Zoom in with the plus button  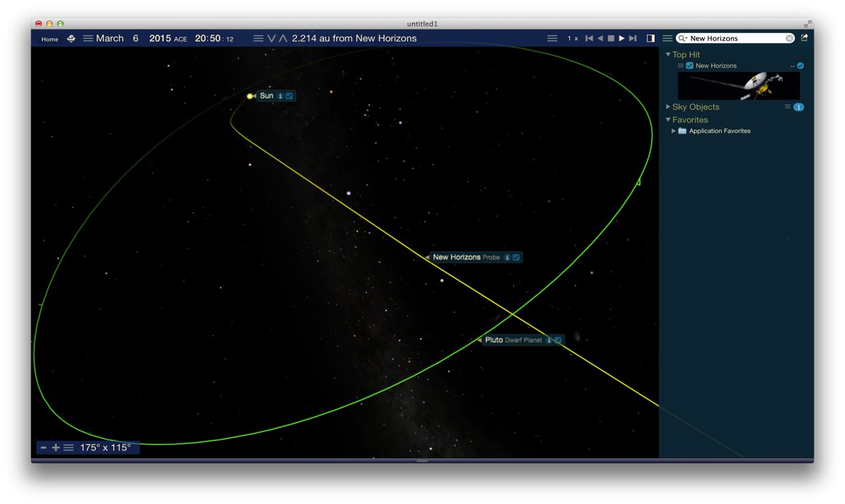(56, 448)
